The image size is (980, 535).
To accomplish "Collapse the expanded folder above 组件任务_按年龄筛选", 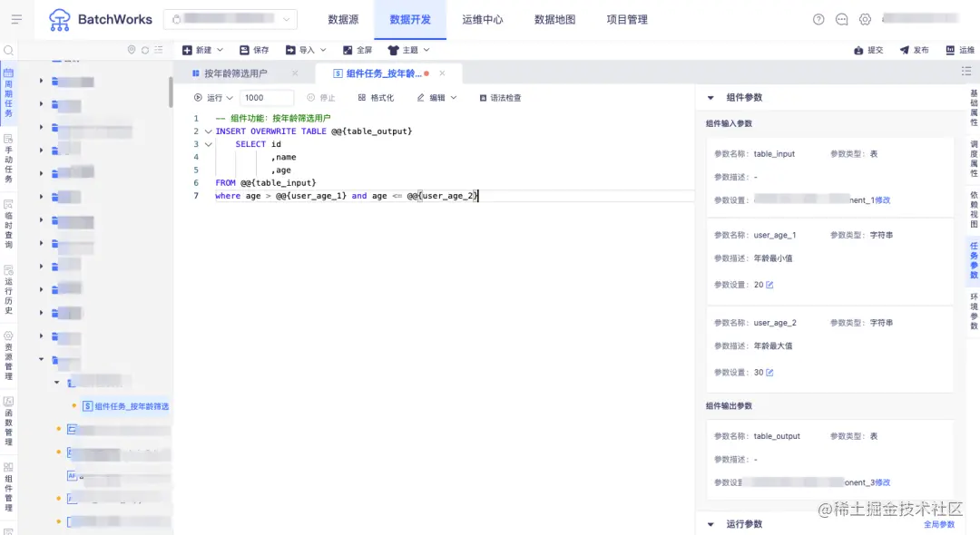I will tap(57, 382).
